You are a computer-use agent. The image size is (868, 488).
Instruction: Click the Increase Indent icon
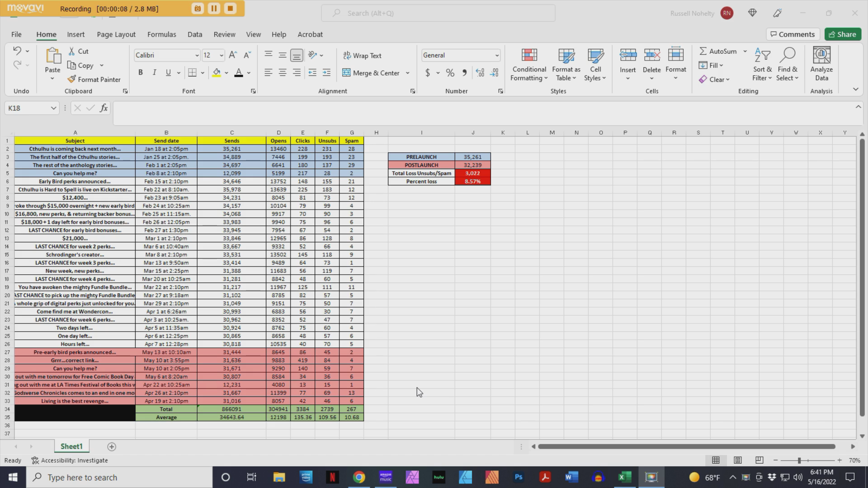326,73
